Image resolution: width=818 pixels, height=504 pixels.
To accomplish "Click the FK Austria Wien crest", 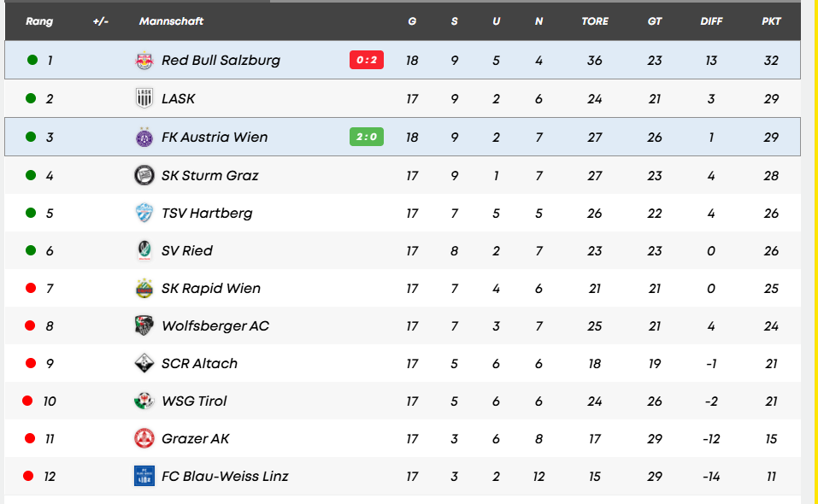I will click(144, 138).
